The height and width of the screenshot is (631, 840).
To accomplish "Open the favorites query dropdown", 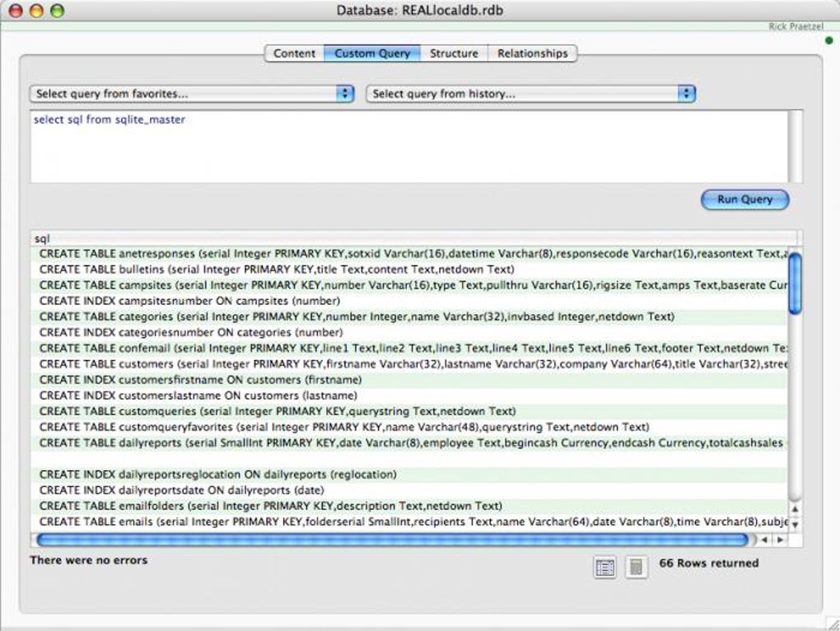I will coord(192,94).
